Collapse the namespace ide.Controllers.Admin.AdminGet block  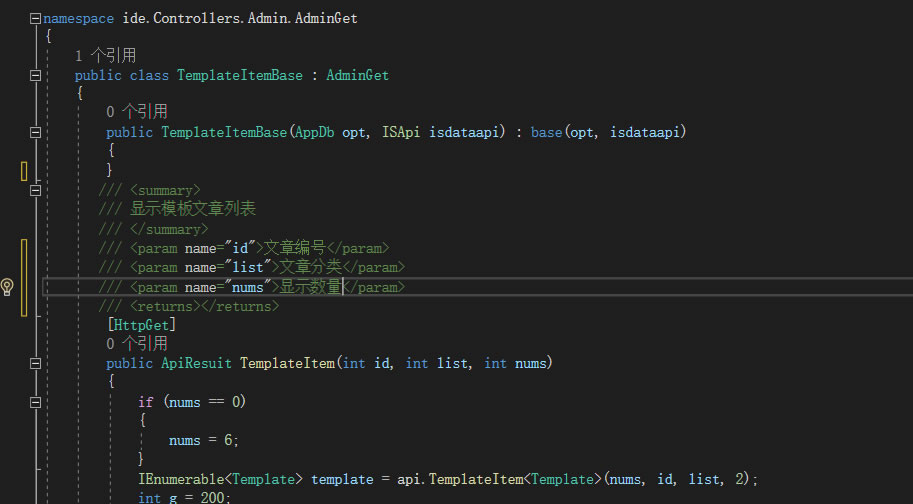click(36, 19)
